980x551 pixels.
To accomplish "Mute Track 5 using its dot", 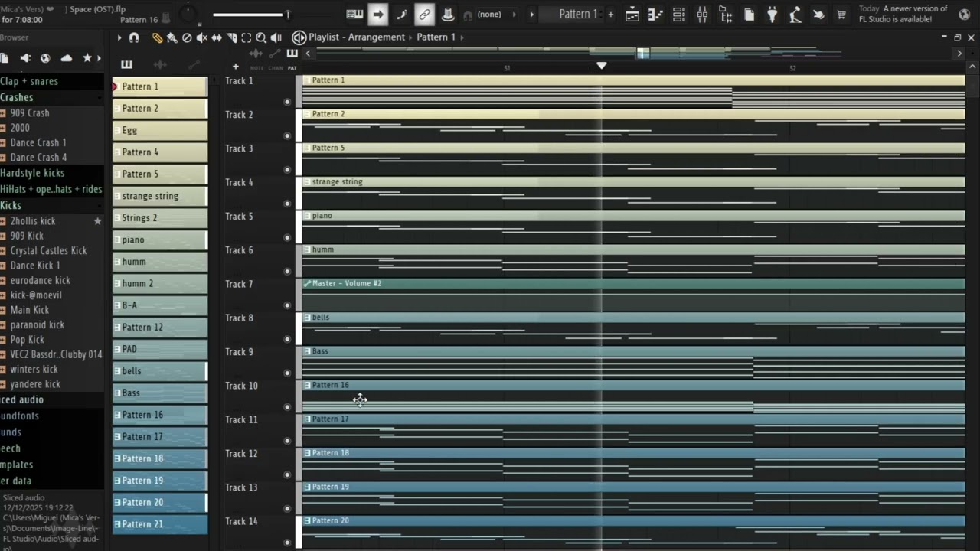I will pos(287,237).
